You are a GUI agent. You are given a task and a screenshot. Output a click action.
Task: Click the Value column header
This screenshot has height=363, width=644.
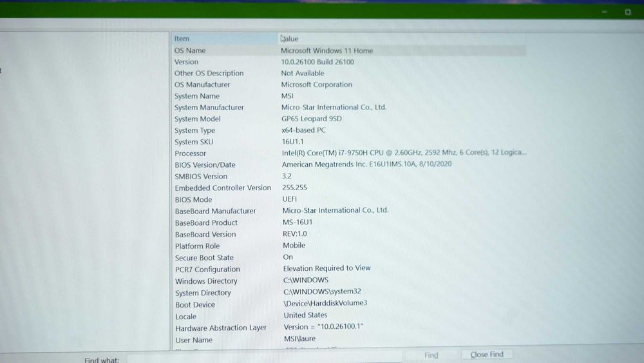coord(290,39)
